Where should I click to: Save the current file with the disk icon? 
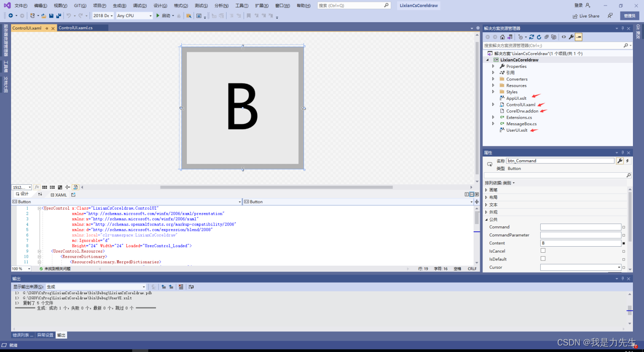(51, 16)
